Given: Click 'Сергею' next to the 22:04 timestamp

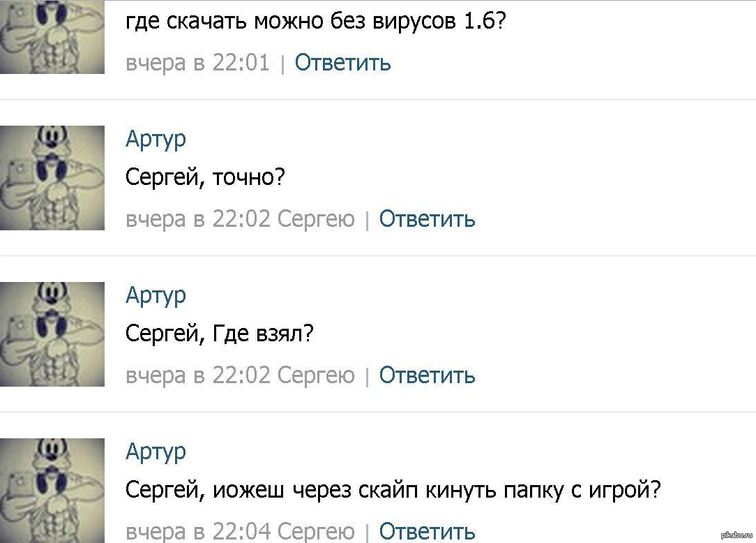Looking at the screenshot, I should [316, 531].
